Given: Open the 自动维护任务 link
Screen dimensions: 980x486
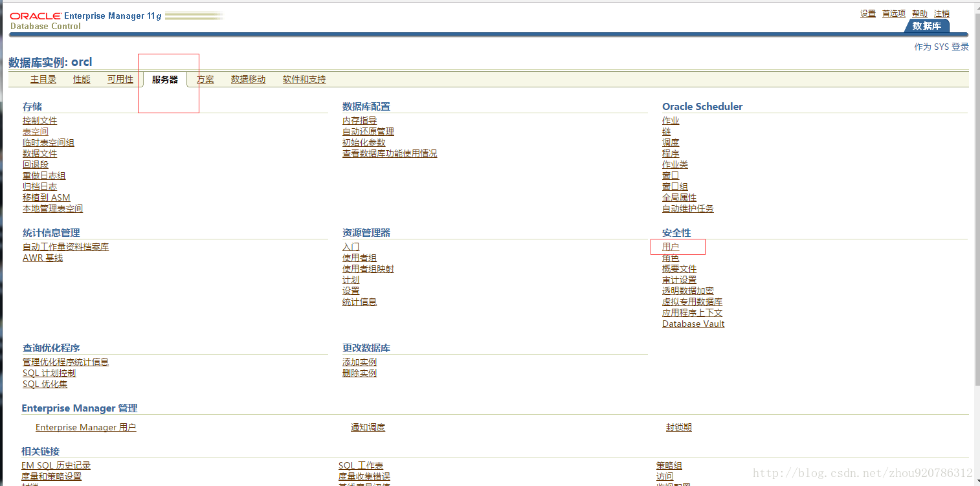Looking at the screenshot, I should (x=688, y=209).
